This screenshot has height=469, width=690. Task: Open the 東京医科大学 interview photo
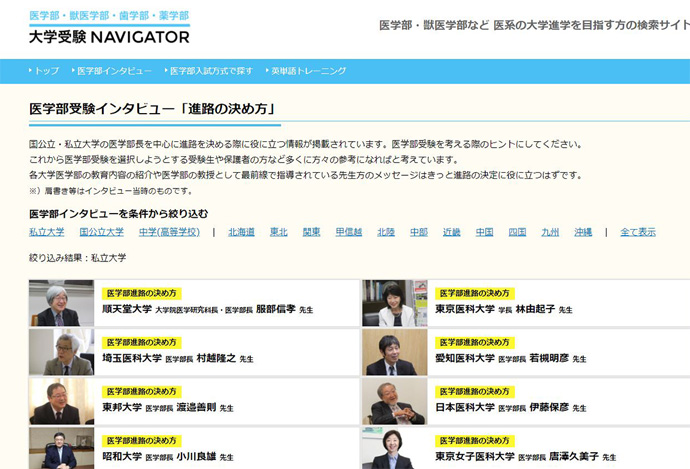395,303
